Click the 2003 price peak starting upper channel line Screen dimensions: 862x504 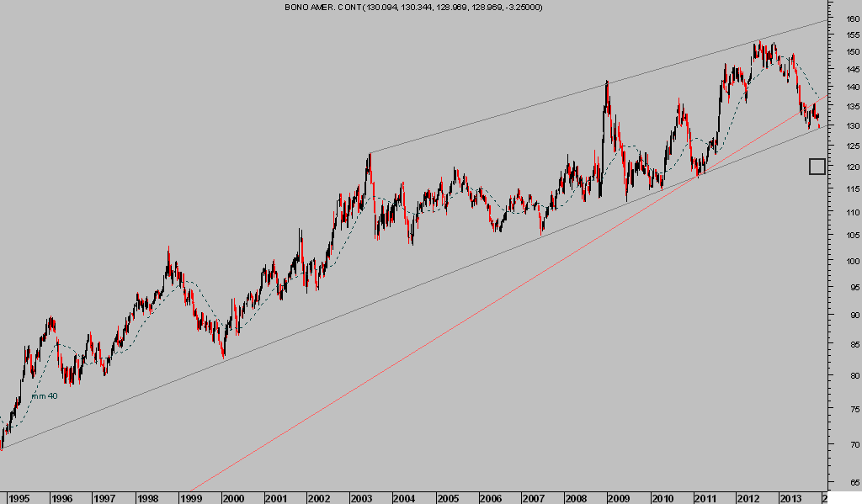369,154
